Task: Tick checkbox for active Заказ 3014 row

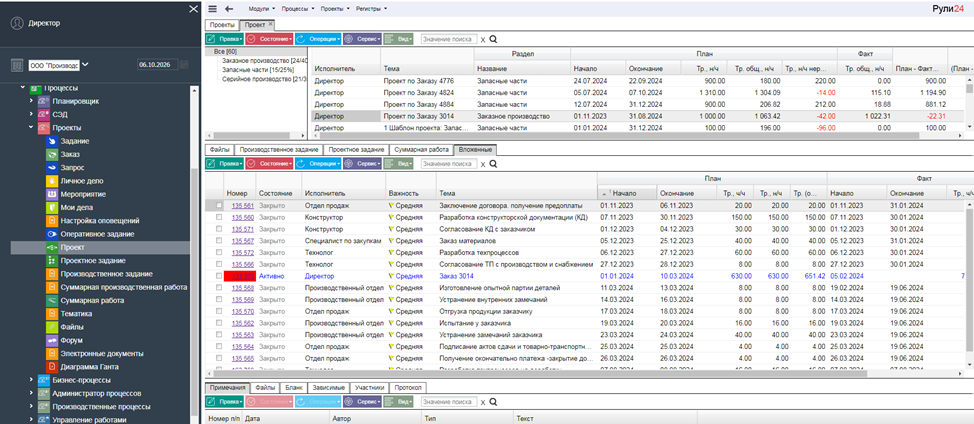Action: 219,276
